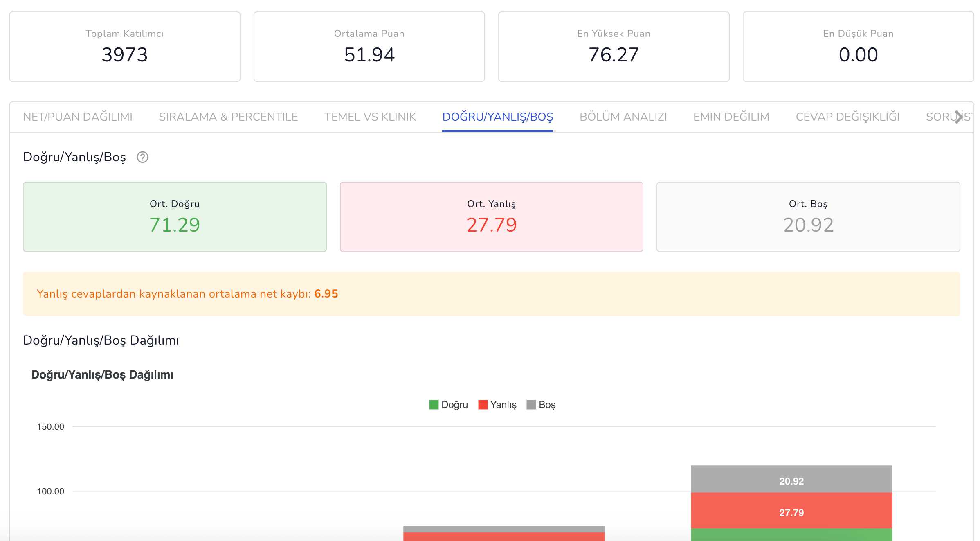Open the NET/PUAN DAĞILIMI tab
Screen dimensions: 980x541
pyautogui.click(x=78, y=117)
